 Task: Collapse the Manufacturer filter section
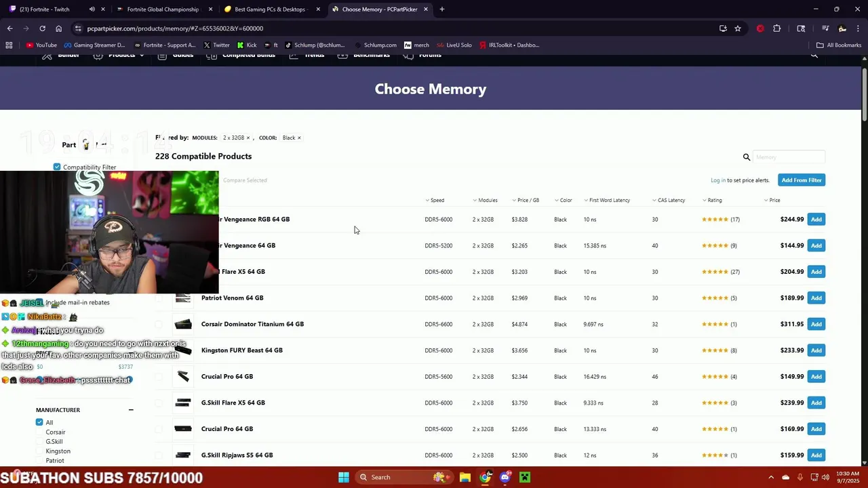click(131, 410)
